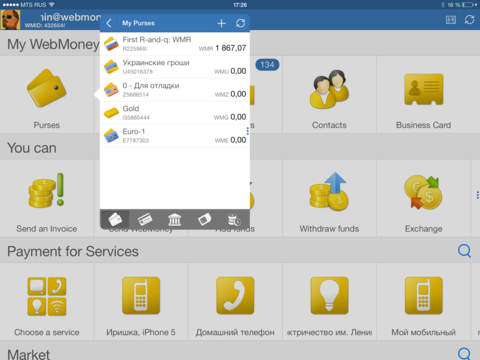The height and width of the screenshot is (360, 480).
Task: Open the 0 - Для отладки purse
Action: (x=175, y=90)
